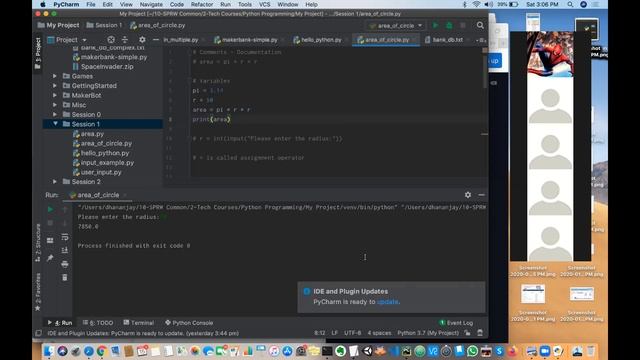The height and width of the screenshot is (360, 640).
Task: Open Finder from the Dock
Action: pyautogui.click(x=49, y=351)
